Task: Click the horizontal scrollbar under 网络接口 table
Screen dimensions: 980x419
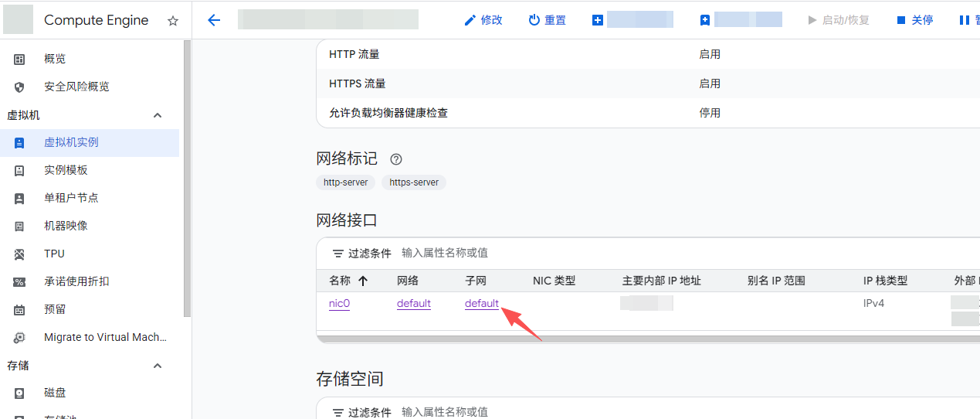Action: (x=648, y=339)
